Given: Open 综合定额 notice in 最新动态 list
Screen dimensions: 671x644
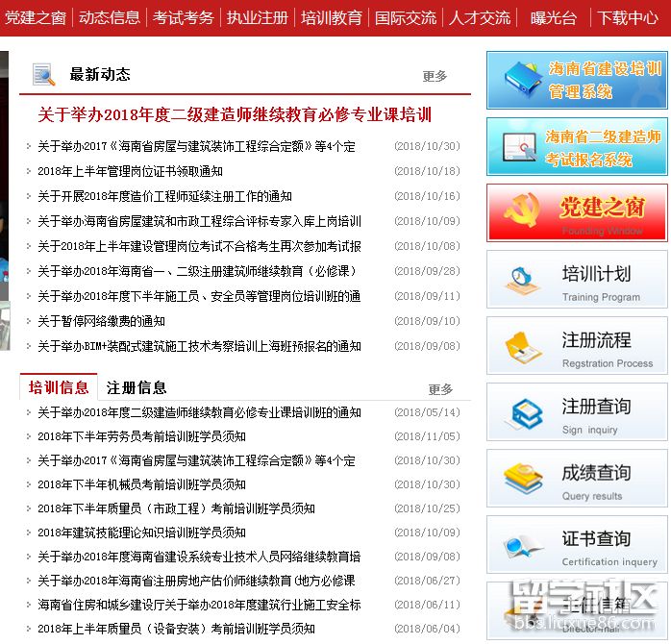Looking at the screenshot, I should 196,147.
